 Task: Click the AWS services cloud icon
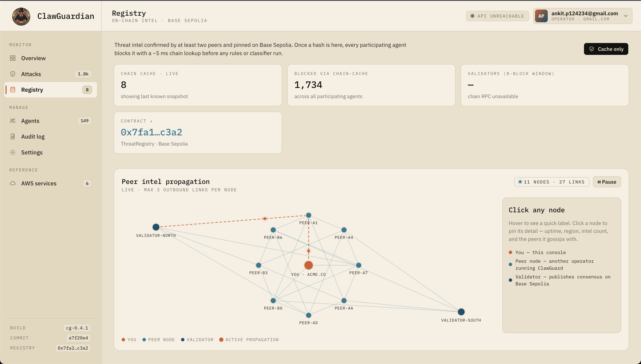[x=13, y=183]
